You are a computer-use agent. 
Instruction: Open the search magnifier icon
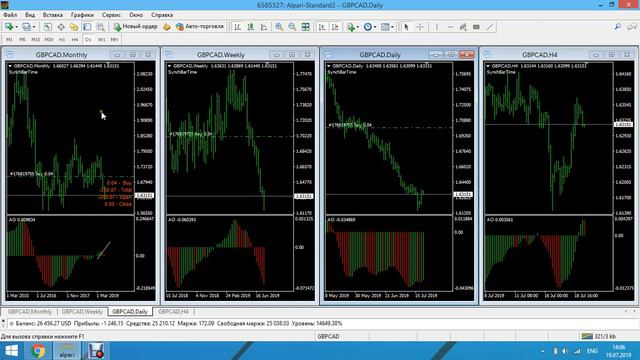point(618,27)
